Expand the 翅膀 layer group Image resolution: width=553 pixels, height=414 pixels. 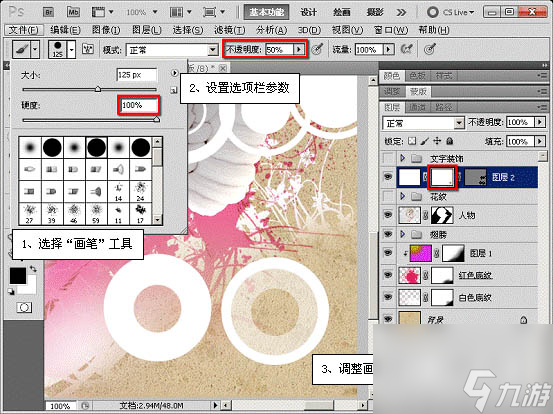(402, 234)
